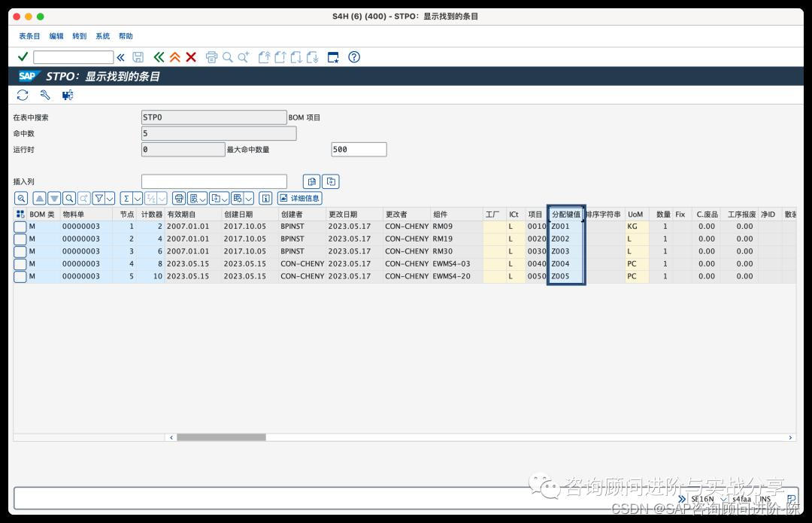
Task: Go back with the green double-arrow icon
Action: 159,57
